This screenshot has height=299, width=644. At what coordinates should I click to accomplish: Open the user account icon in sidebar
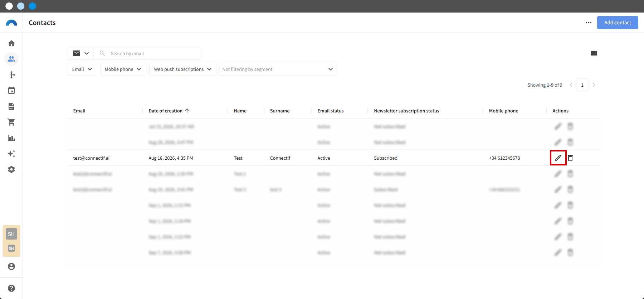pyautogui.click(x=11, y=266)
